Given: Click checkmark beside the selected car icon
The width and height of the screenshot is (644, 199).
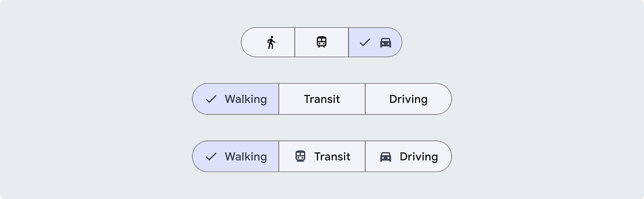Looking at the screenshot, I should [x=365, y=43].
